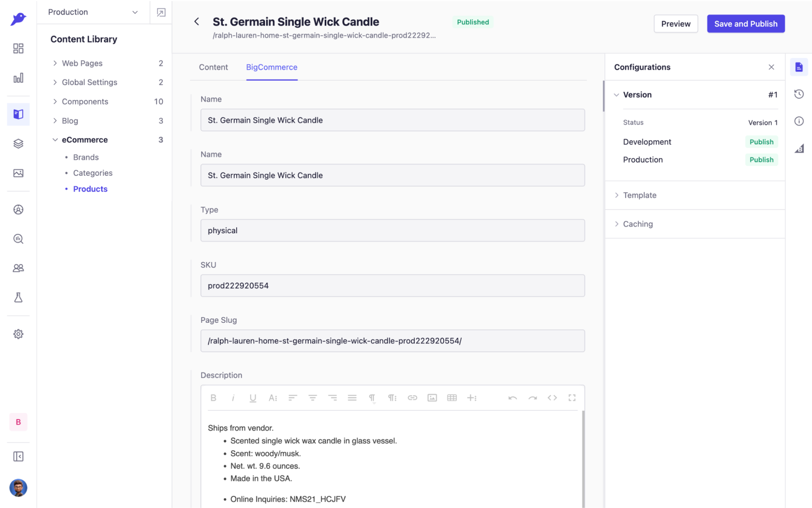Collapse the Version section

click(x=616, y=95)
